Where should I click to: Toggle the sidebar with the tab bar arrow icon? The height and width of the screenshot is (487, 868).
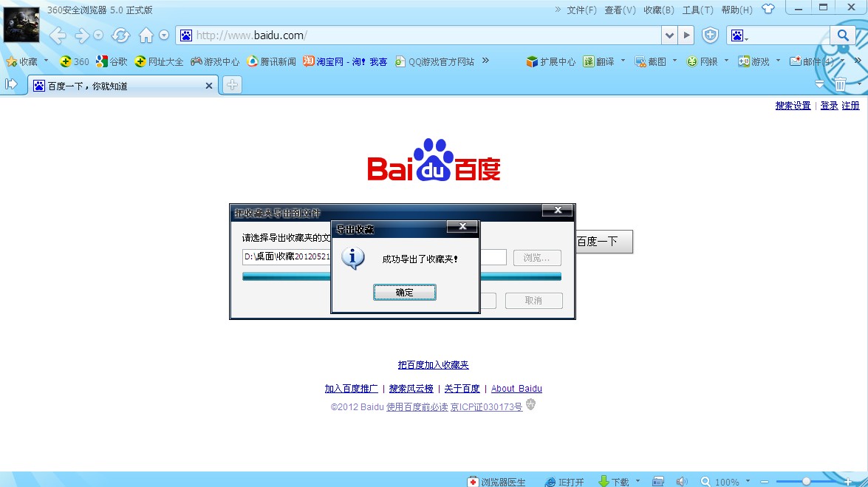pos(11,84)
